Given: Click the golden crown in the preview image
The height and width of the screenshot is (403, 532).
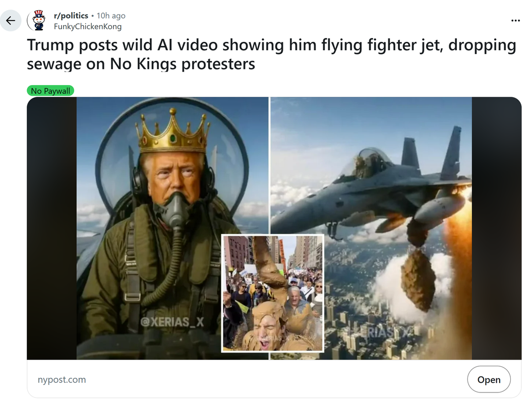Looking at the screenshot, I should tap(173, 132).
